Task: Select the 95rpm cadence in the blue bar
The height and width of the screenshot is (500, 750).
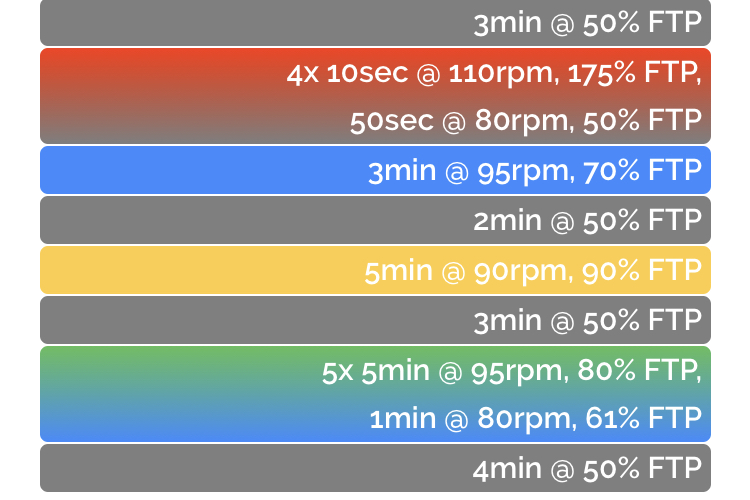Action: [x=526, y=172]
